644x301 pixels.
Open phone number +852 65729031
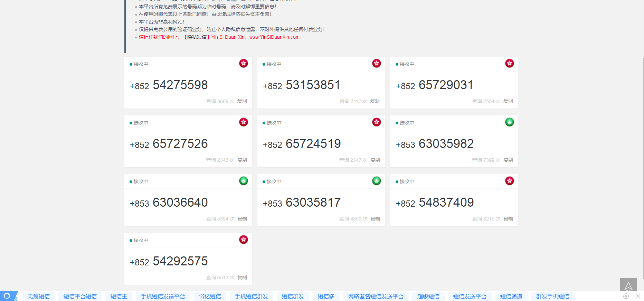pos(435,85)
